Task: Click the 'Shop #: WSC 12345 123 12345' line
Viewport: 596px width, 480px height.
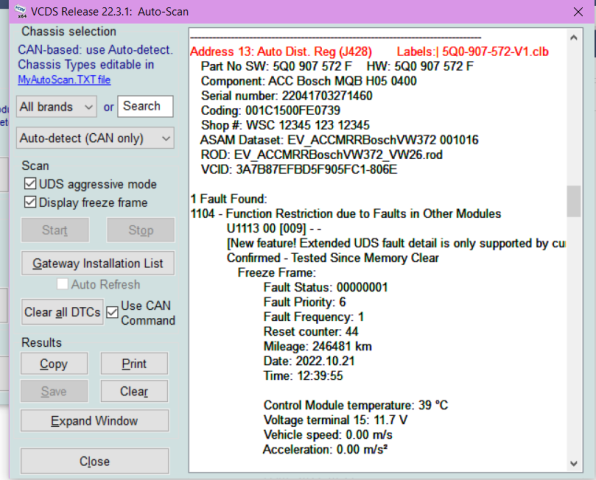Action: [285, 125]
